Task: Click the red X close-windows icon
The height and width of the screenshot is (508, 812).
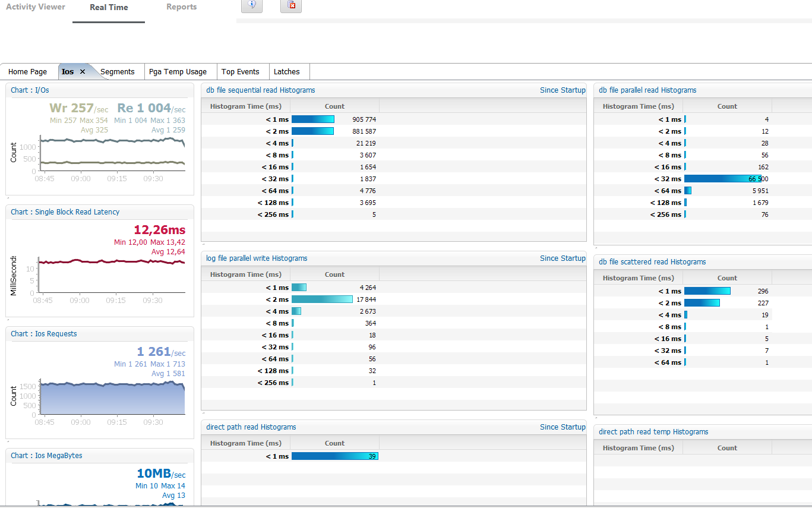Action: [291, 5]
